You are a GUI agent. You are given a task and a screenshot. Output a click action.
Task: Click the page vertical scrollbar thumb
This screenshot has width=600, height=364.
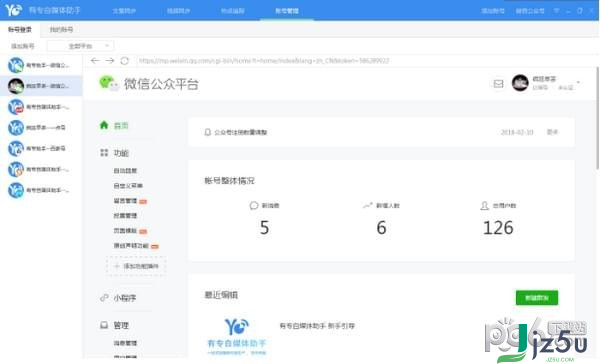[597, 118]
